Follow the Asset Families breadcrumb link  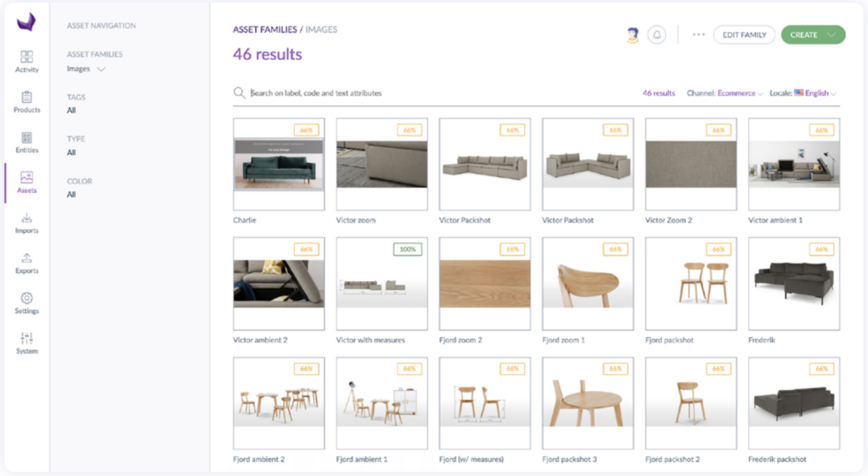(264, 29)
